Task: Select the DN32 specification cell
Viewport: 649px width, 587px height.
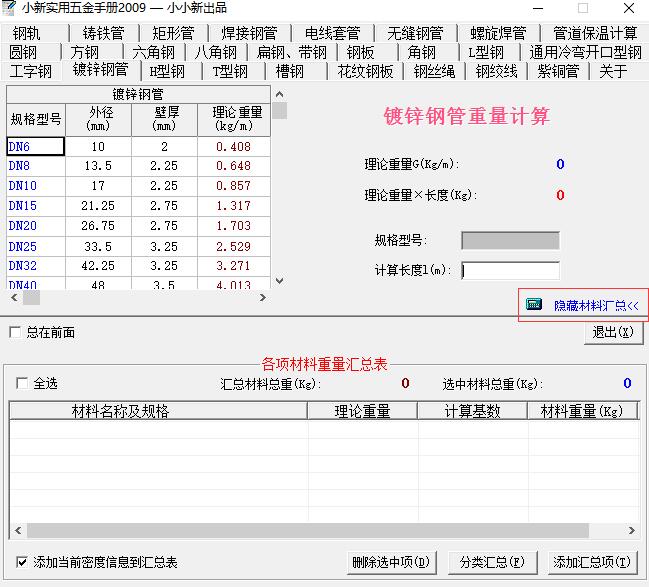Action: [36, 266]
